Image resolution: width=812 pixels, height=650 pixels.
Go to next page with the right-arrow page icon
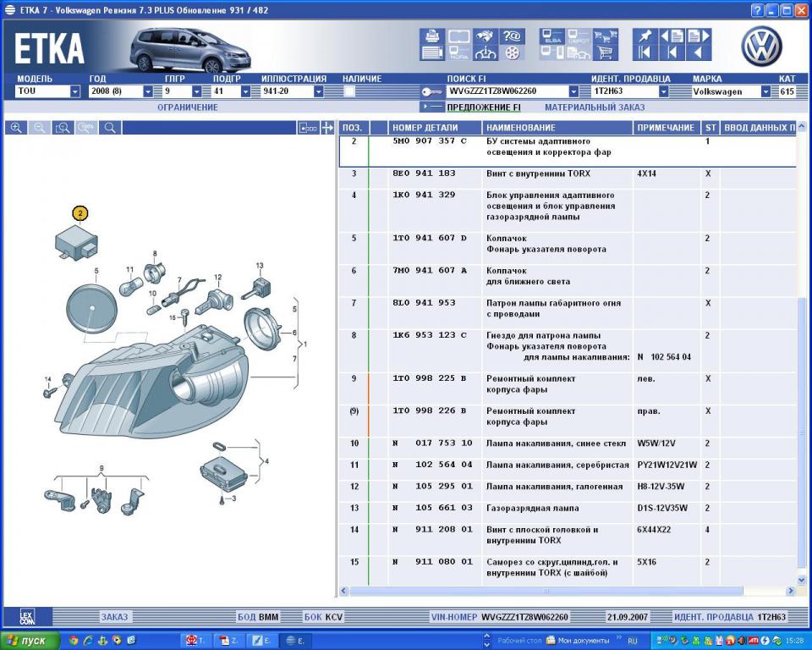(699, 36)
